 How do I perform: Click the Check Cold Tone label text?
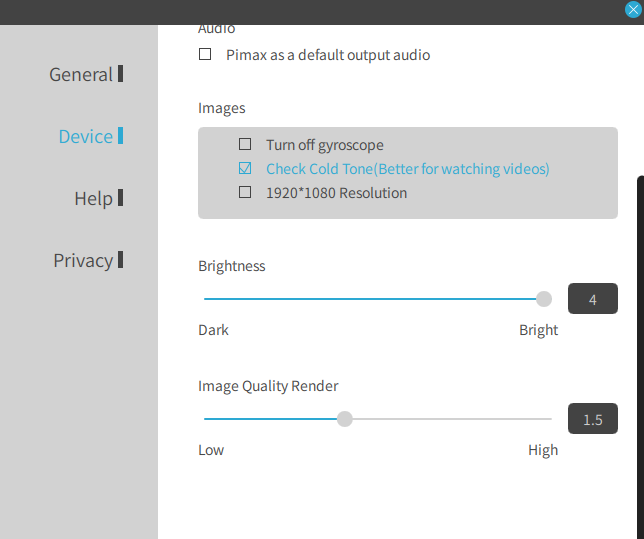(408, 169)
